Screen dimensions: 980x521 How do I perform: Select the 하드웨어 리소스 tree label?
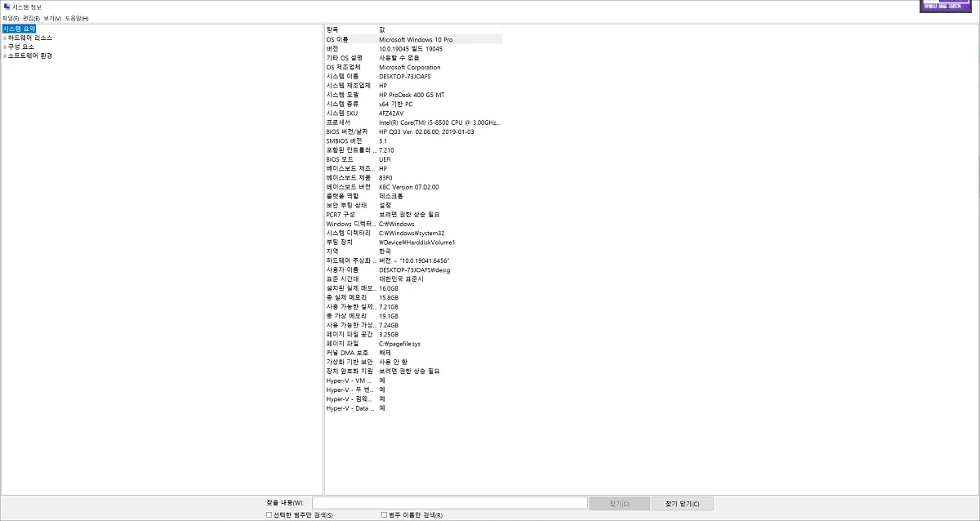tap(30, 38)
